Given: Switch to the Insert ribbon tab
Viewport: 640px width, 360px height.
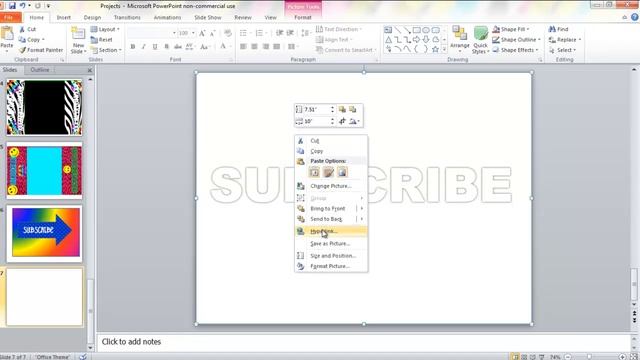Looking at the screenshot, I should (64, 18).
